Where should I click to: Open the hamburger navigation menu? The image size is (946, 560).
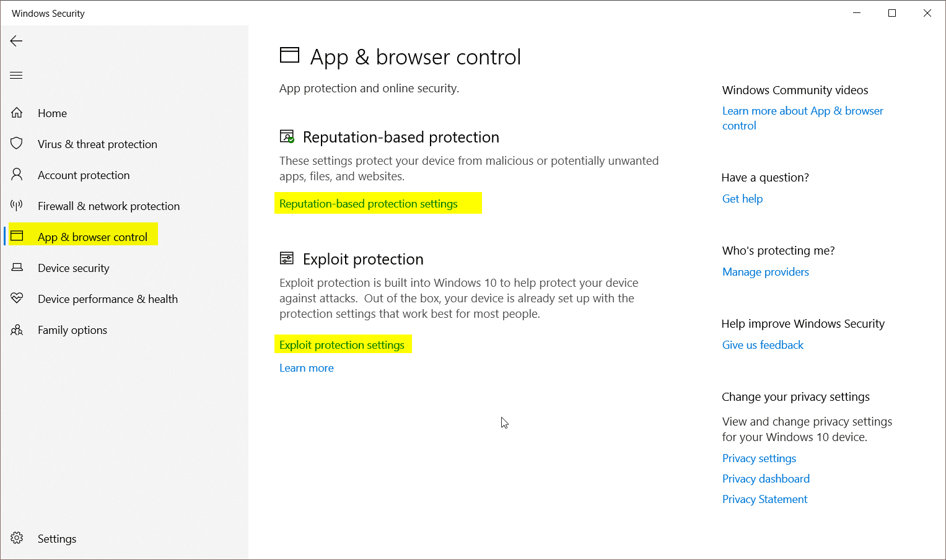17,76
